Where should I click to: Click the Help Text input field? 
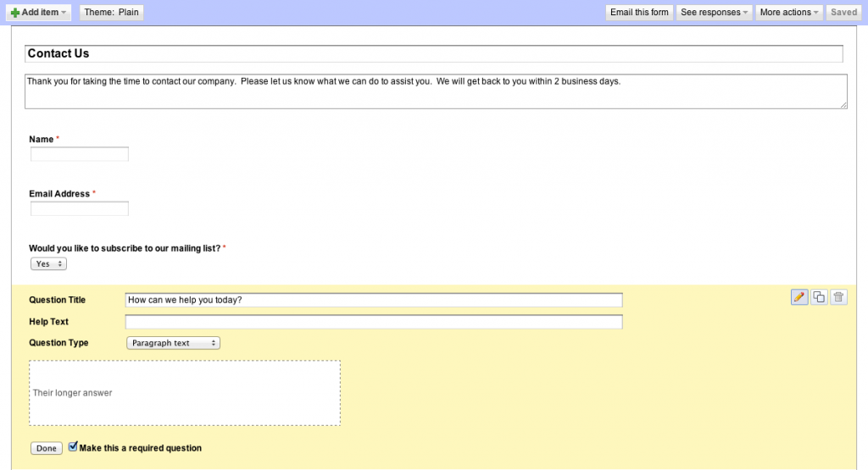click(x=374, y=322)
